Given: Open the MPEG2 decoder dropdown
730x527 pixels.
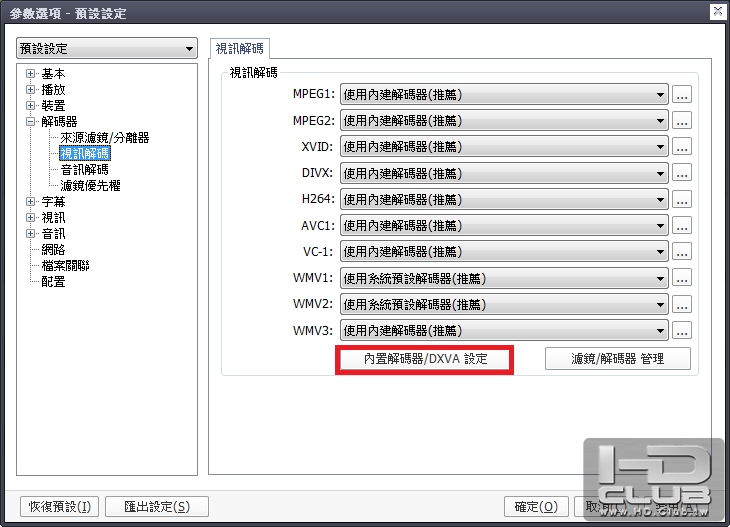Looking at the screenshot, I should [x=504, y=121].
